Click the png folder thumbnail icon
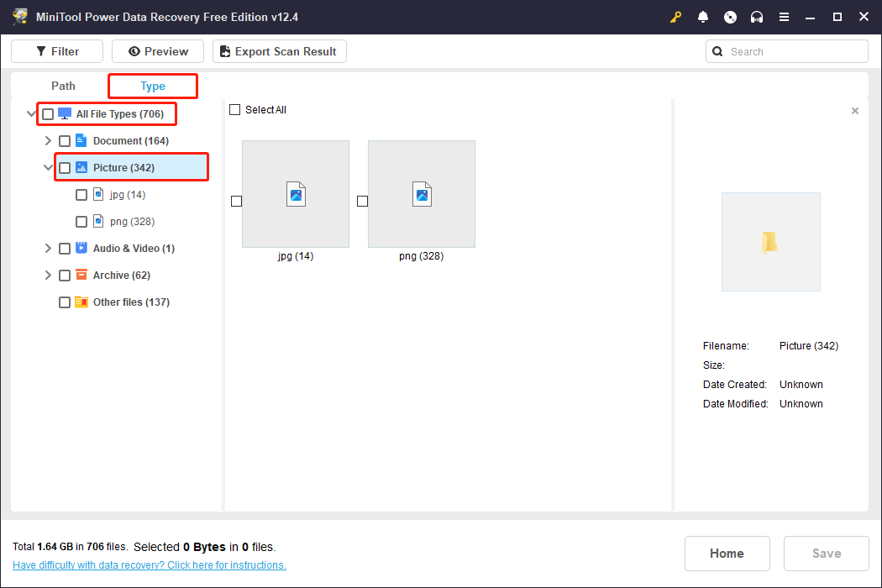Screen dimensions: 882x588 [x=422, y=194]
